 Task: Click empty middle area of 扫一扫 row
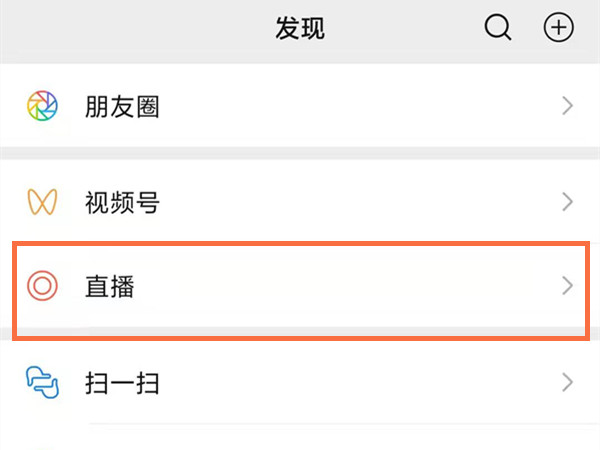click(350, 382)
